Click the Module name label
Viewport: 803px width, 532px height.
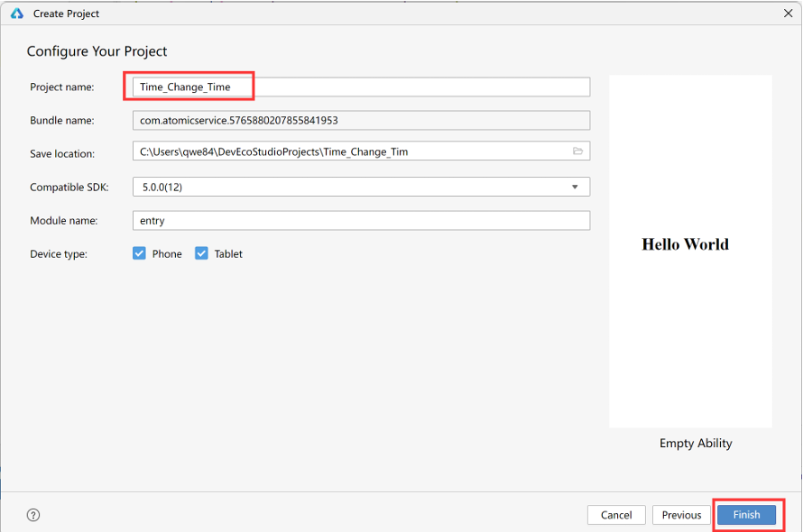[x=63, y=221]
